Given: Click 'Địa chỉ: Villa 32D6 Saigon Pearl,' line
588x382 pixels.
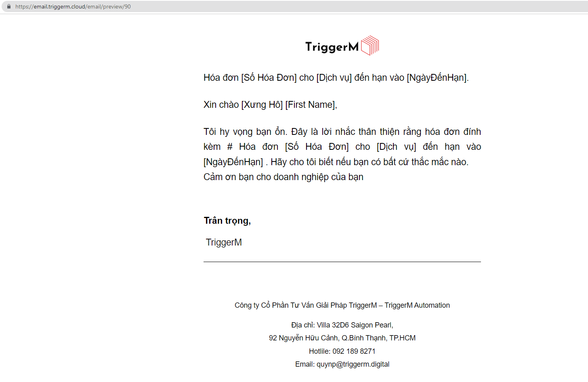Looking at the screenshot, I should [342, 325].
